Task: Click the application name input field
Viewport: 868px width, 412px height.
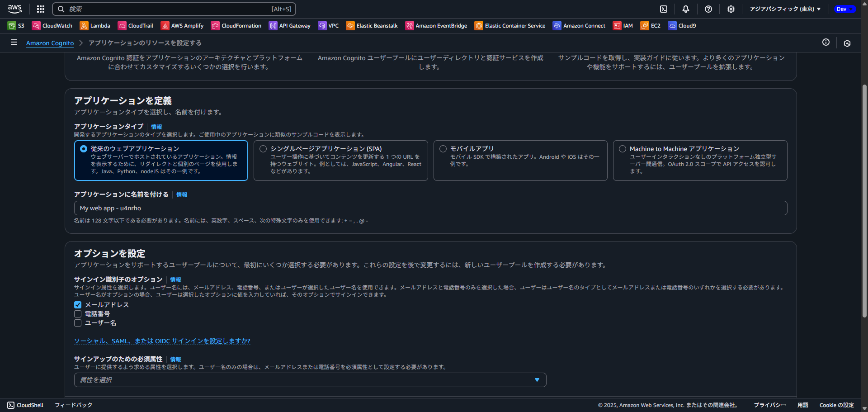Action: tap(430, 208)
